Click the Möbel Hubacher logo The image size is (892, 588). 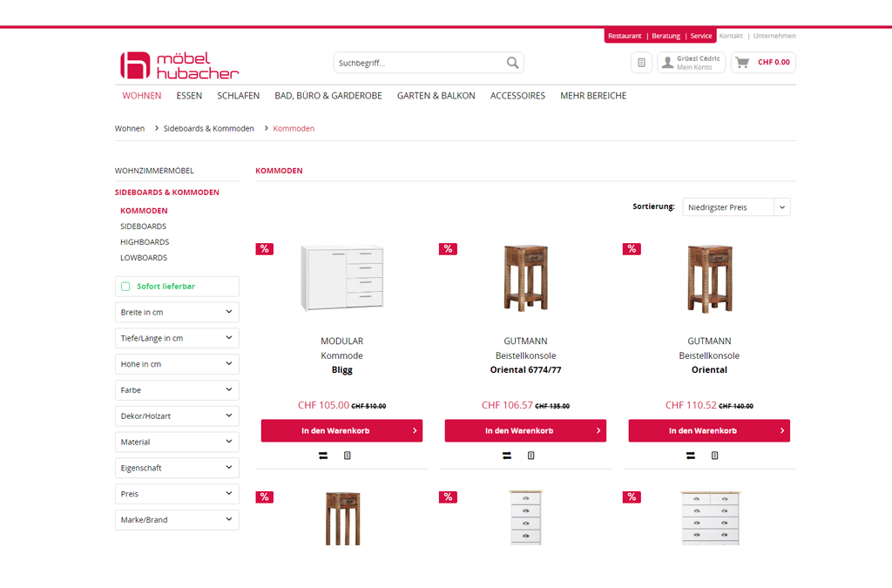tap(179, 65)
